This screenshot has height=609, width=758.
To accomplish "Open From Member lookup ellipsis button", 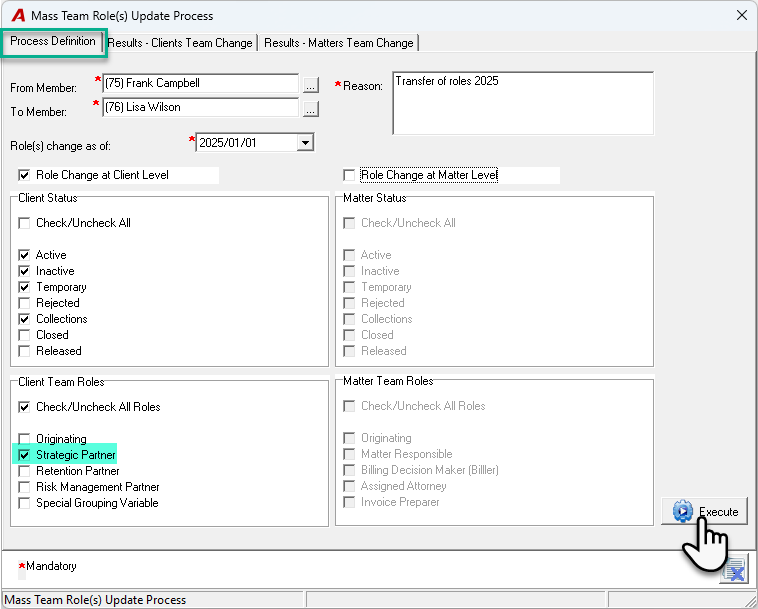I will [310, 85].
